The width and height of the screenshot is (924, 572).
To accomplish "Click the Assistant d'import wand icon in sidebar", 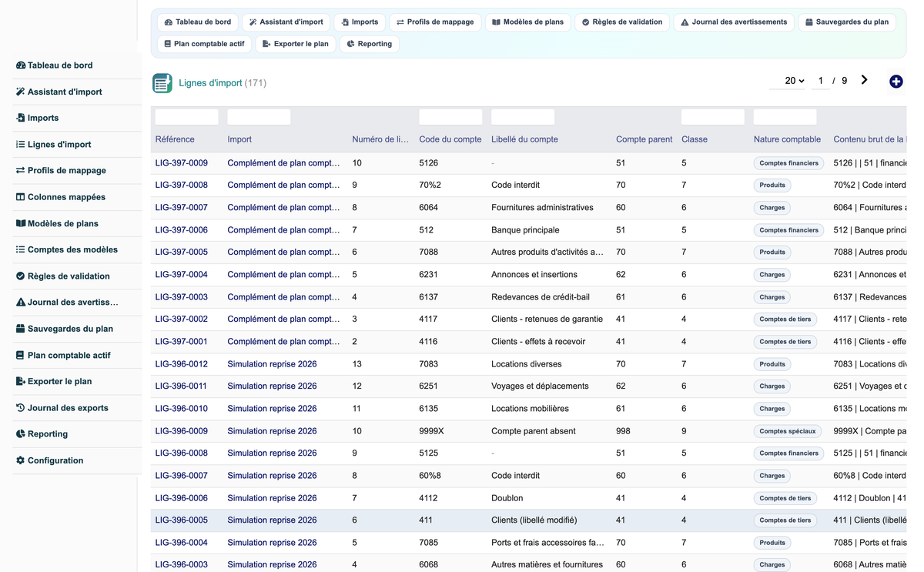I will (21, 92).
